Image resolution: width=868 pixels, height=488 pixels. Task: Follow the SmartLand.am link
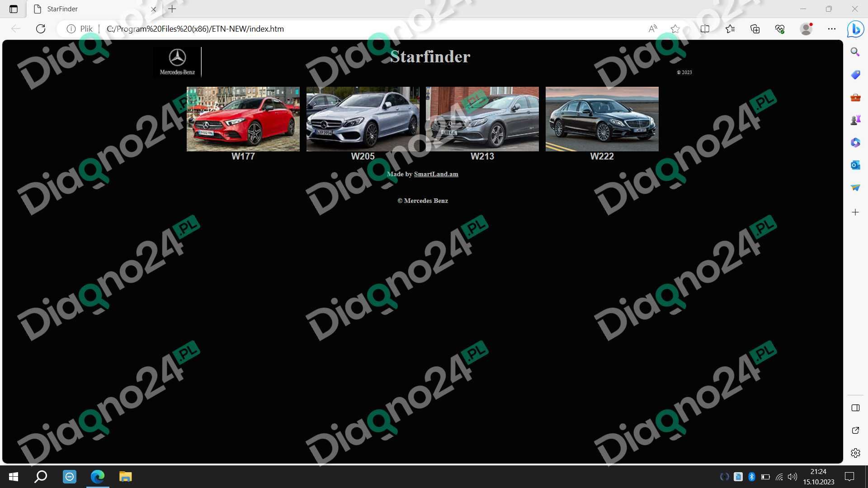pyautogui.click(x=436, y=174)
